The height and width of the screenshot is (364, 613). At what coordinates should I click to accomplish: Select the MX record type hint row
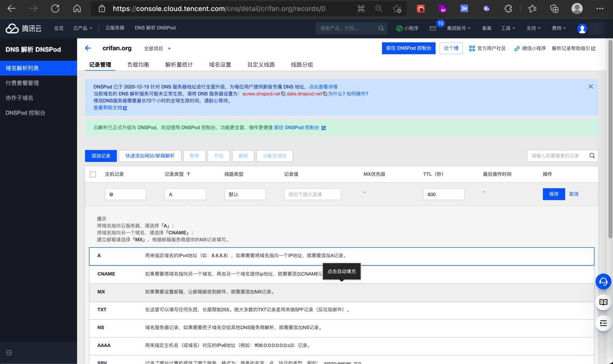(x=342, y=292)
